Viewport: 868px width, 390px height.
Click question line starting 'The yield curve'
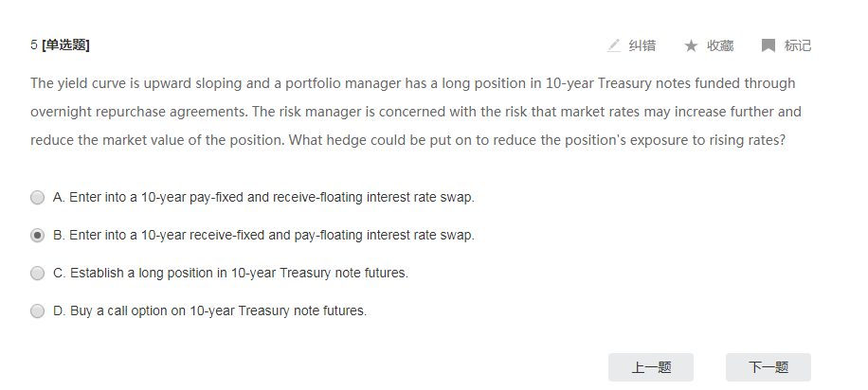click(413, 83)
